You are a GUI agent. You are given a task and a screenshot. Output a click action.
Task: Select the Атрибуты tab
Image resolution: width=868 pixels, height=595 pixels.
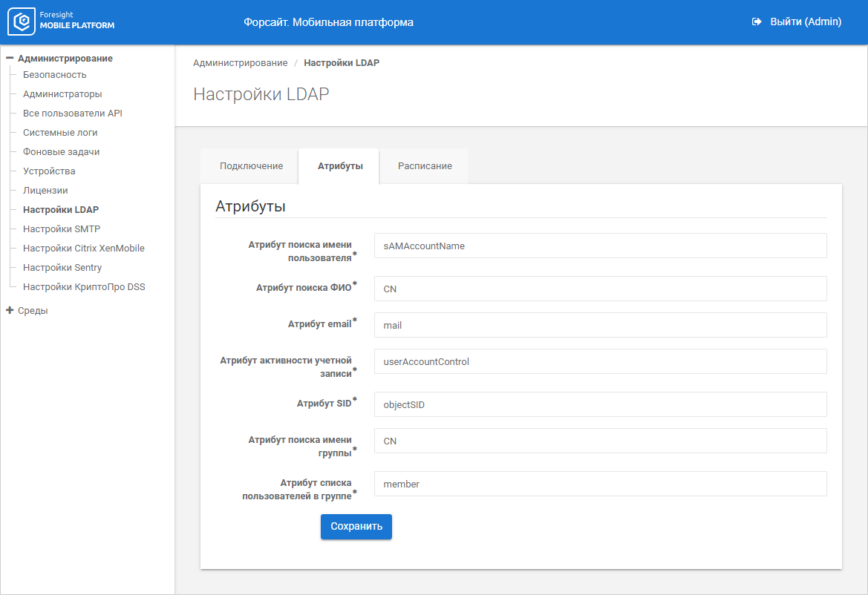[x=340, y=166]
